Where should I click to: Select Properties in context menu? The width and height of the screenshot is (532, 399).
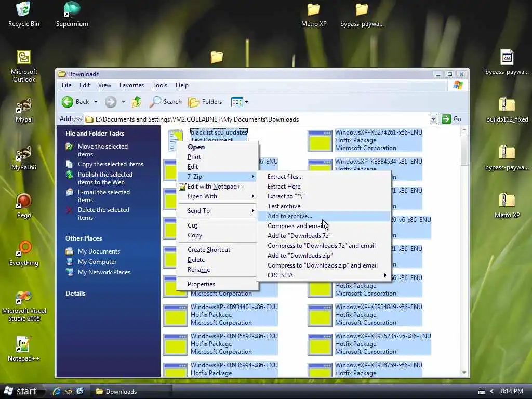(217, 284)
